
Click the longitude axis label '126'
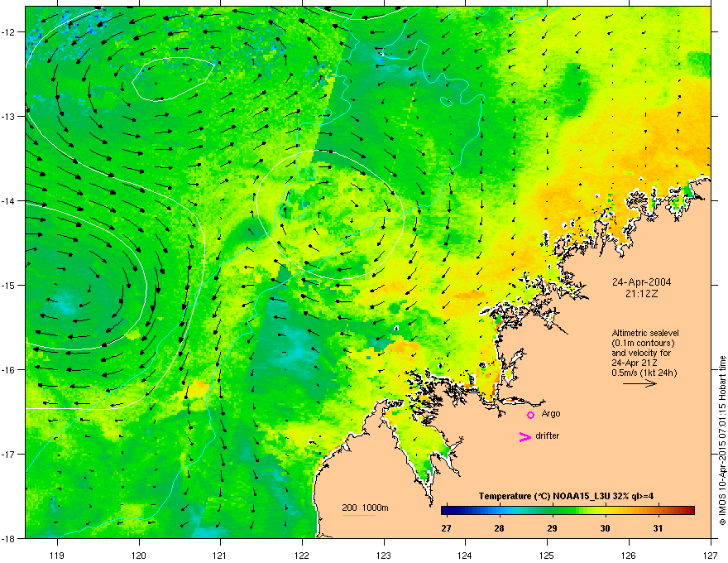click(x=629, y=555)
